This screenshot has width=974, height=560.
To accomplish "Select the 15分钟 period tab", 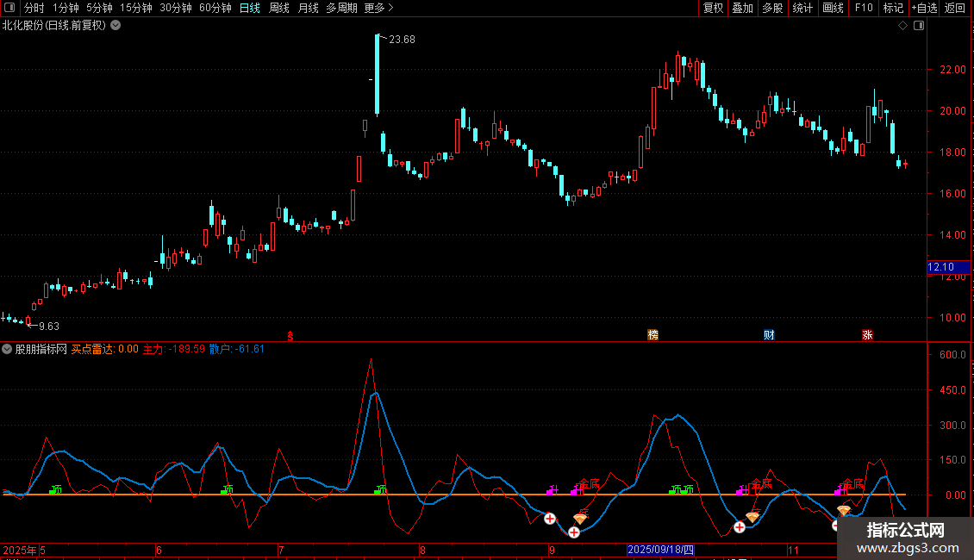I will tap(135, 8).
